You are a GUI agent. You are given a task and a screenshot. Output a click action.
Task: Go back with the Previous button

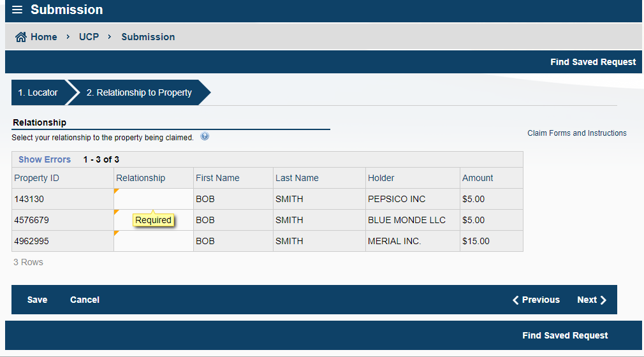pyautogui.click(x=536, y=300)
